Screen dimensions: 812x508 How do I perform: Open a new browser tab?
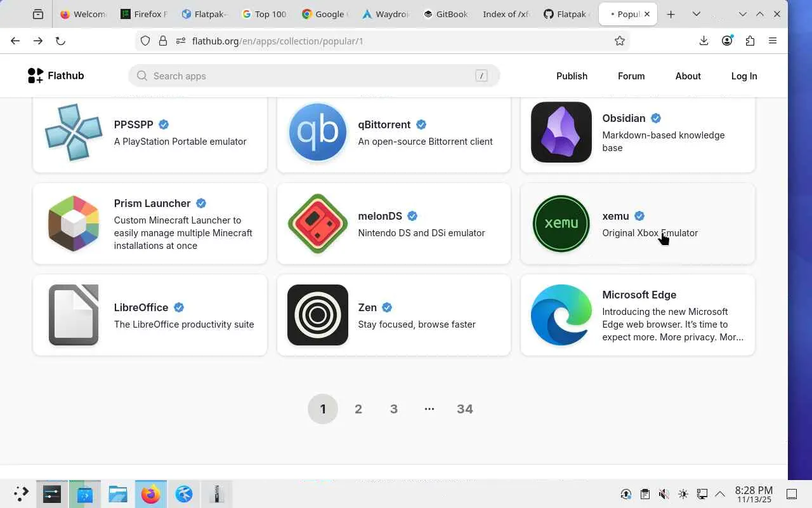tap(671, 14)
